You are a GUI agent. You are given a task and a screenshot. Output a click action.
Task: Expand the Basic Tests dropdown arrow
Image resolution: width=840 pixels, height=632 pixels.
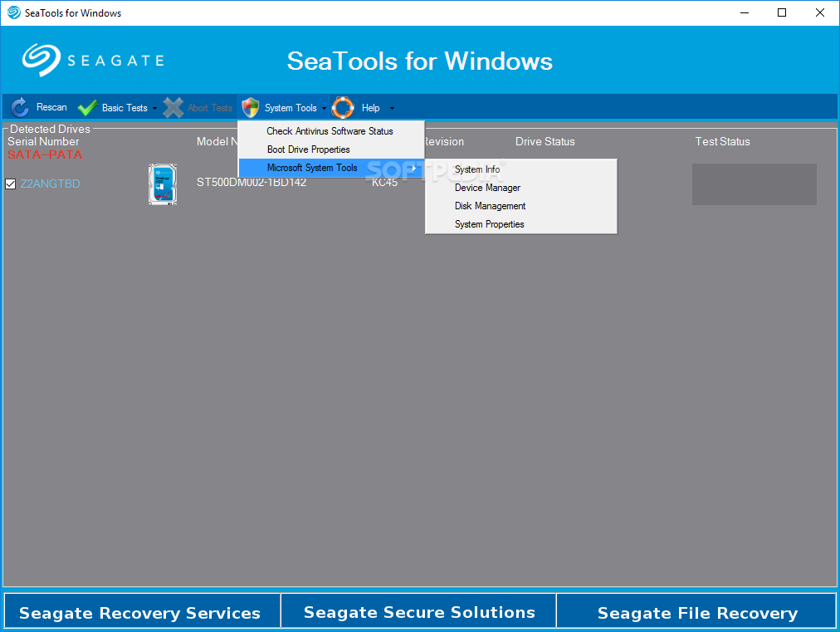pos(155,108)
